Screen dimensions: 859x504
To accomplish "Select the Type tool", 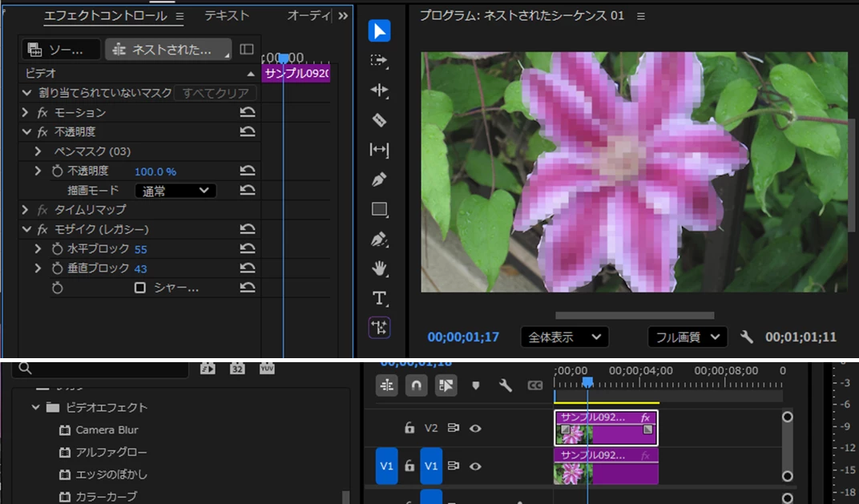I will (379, 298).
